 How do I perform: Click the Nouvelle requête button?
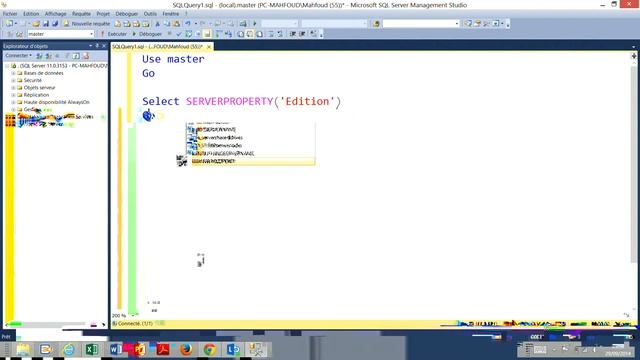pyautogui.click(x=87, y=24)
